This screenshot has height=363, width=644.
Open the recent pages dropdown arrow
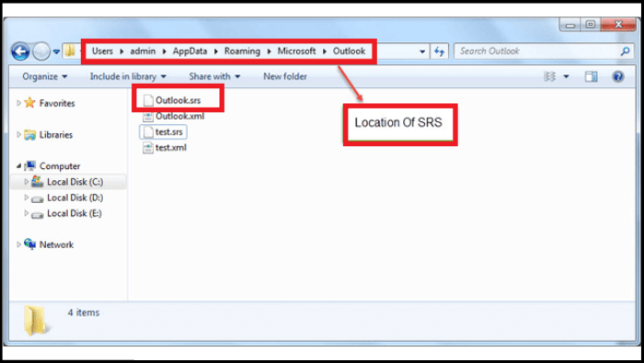[56, 51]
